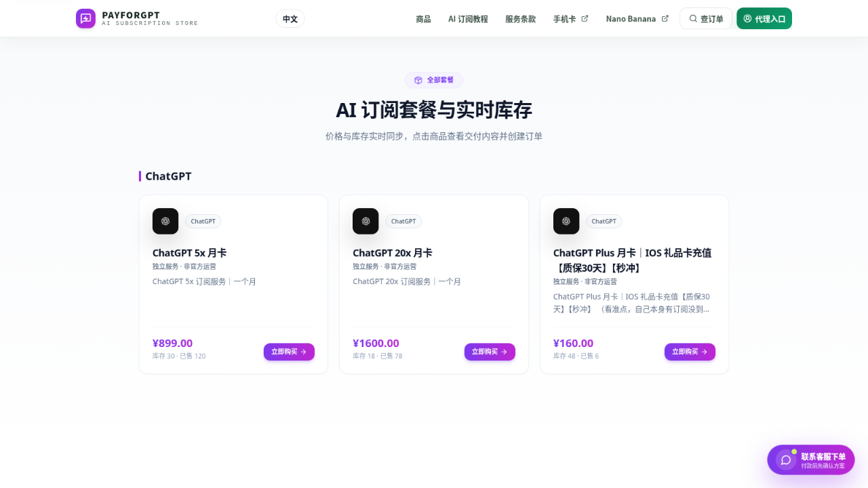Click ChatGPT tag on the Plus card
Screen dimensions: 868x488
604,222
